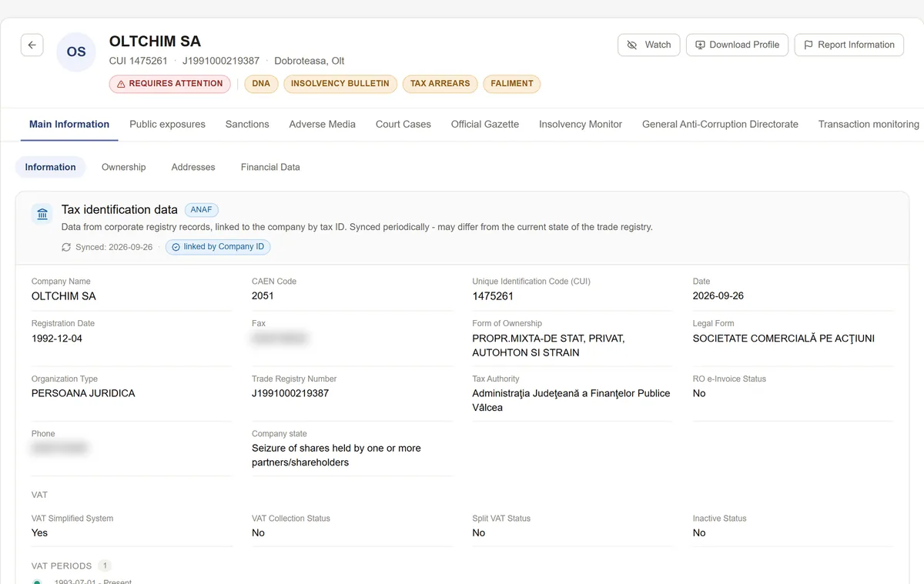This screenshot has width=924, height=584.
Task: Click the Faliment tag
Action: 512,84
